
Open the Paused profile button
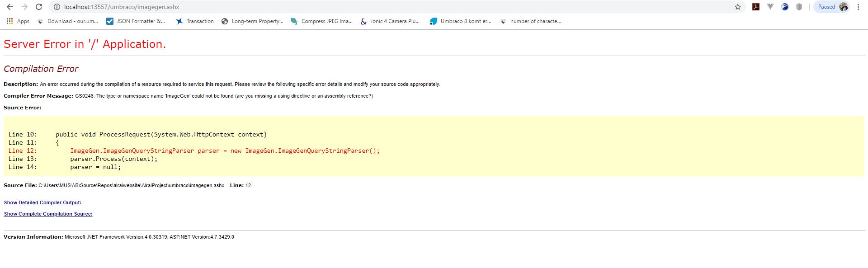[x=831, y=7]
